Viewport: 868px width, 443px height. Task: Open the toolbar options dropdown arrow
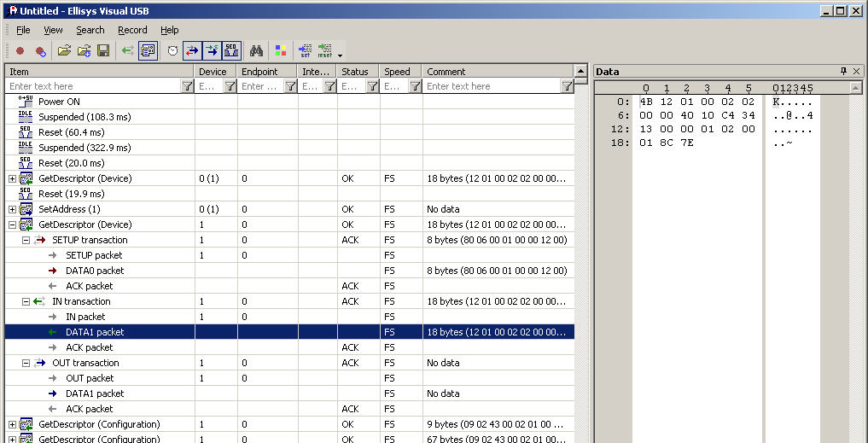pos(340,55)
